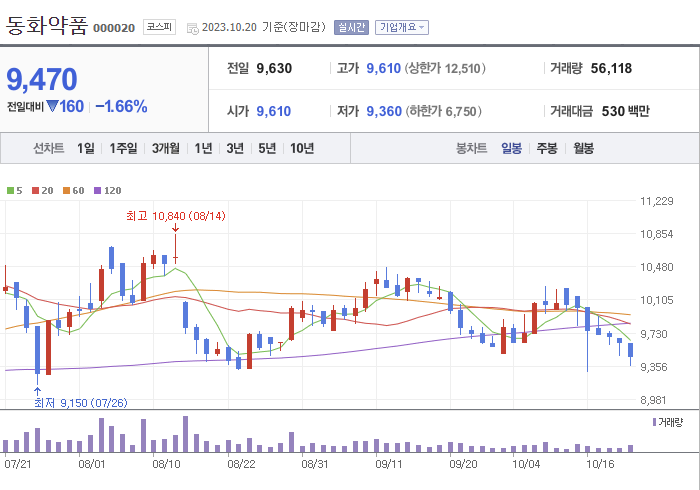Click the 선차트 section label
700x490 pixels.
pos(49,148)
